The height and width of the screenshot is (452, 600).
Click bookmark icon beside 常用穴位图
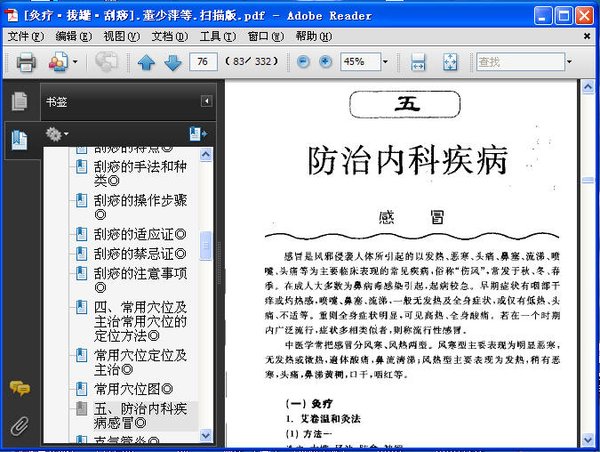coord(81,389)
